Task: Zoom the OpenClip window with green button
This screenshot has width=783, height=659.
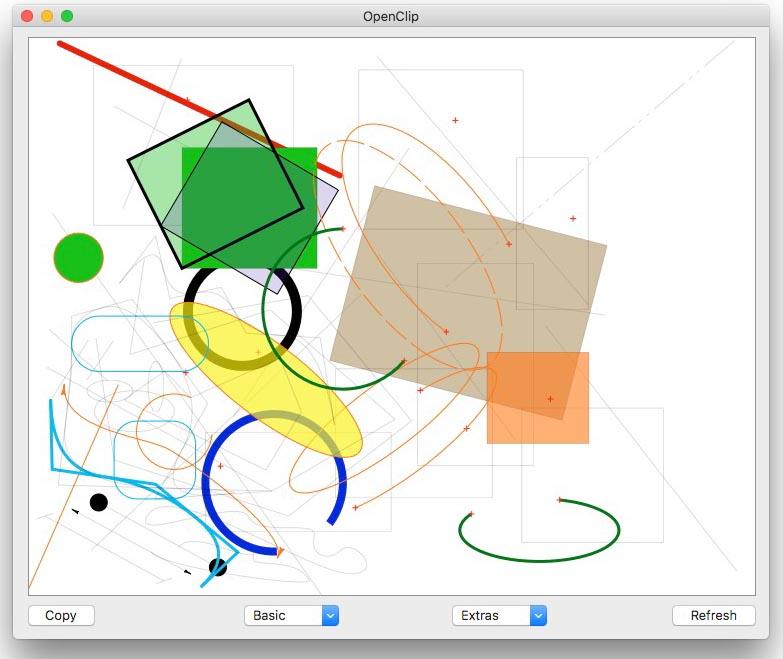Action: pos(67,16)
